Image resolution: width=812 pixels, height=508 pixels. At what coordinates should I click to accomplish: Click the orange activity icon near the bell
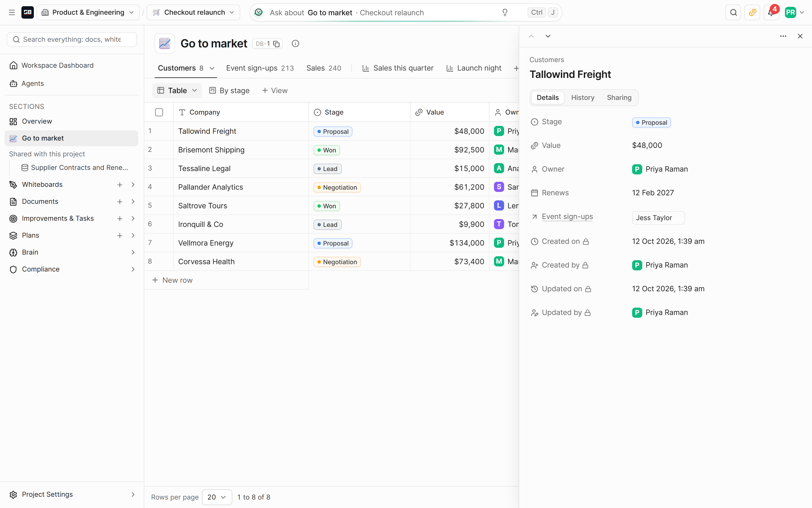point(752,12)
